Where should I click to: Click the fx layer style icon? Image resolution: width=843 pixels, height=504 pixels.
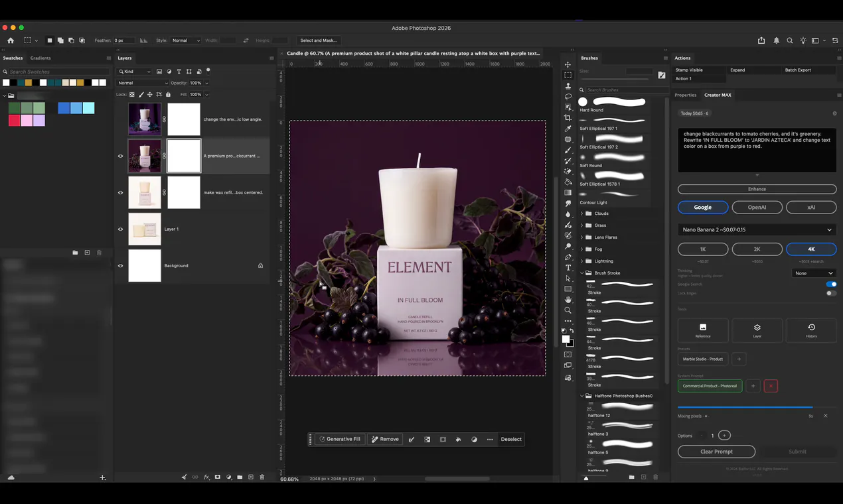coord(206,477)
